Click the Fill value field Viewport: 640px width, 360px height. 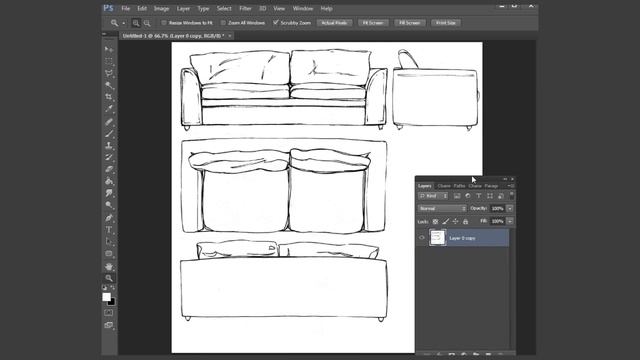498,221
